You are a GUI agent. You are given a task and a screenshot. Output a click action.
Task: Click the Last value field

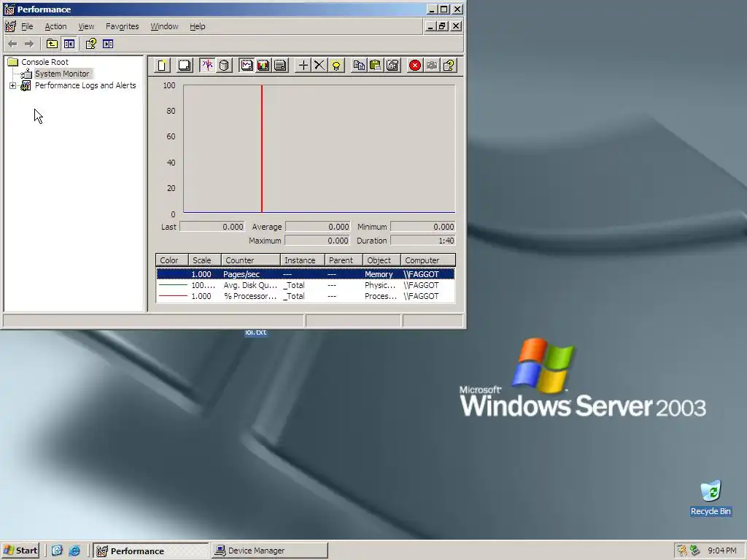[212, 227]
